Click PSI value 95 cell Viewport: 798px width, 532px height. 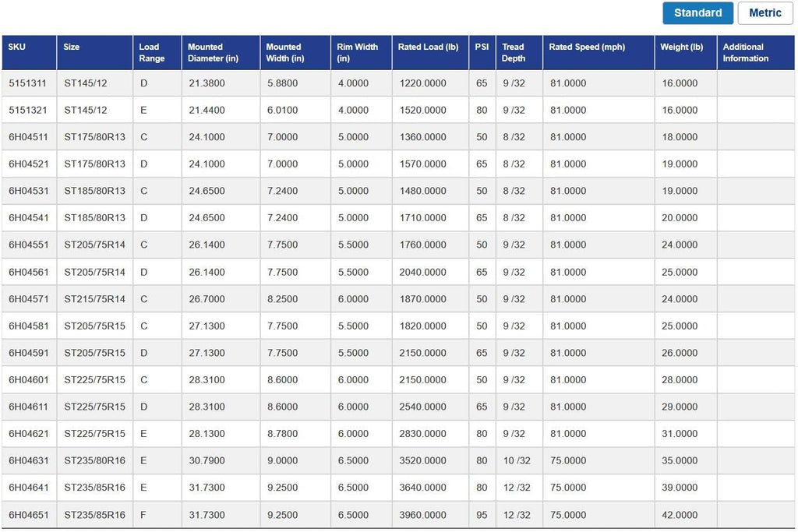[482, 515]
